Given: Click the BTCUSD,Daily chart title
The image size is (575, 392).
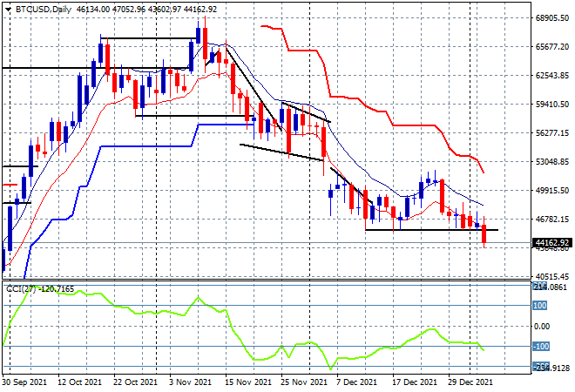Looking at the screenshot, I should [37, 8].
